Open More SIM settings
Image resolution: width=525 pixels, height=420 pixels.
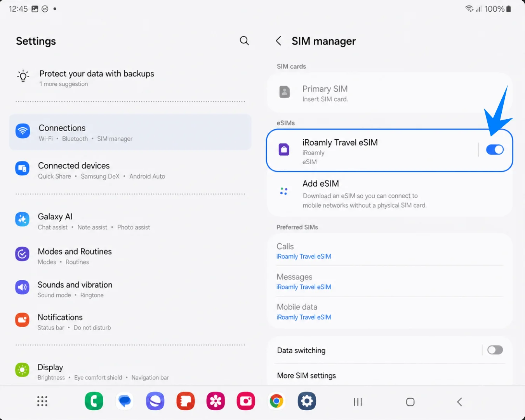pos(389,375)
